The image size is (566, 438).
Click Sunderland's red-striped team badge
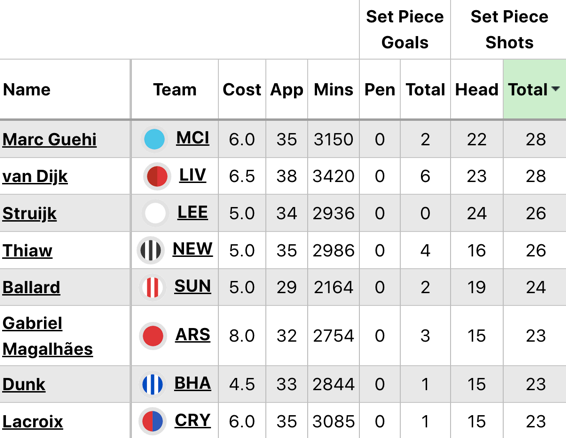[x=152, y=287]
